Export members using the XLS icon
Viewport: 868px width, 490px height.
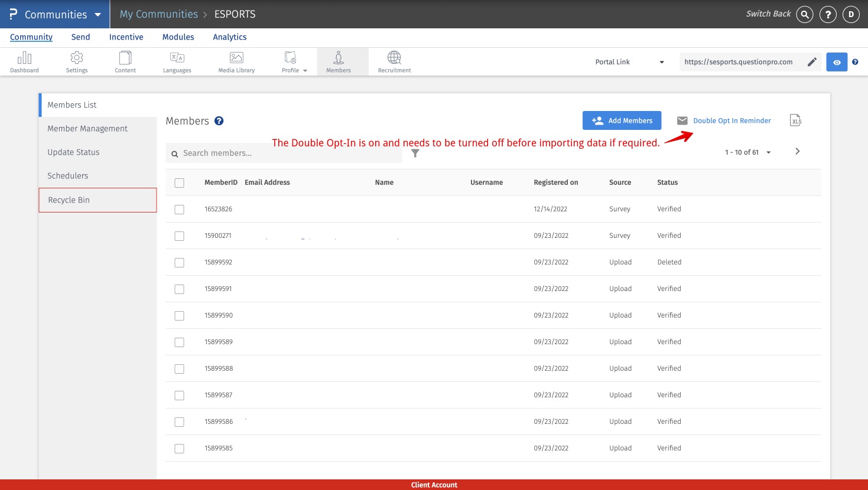click(x=795, y=120)
